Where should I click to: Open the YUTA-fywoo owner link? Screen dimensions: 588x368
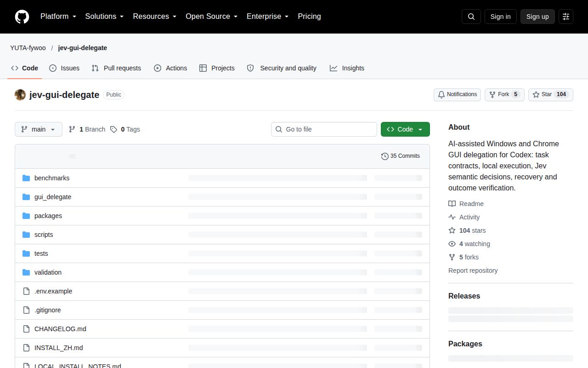point(28,48)
